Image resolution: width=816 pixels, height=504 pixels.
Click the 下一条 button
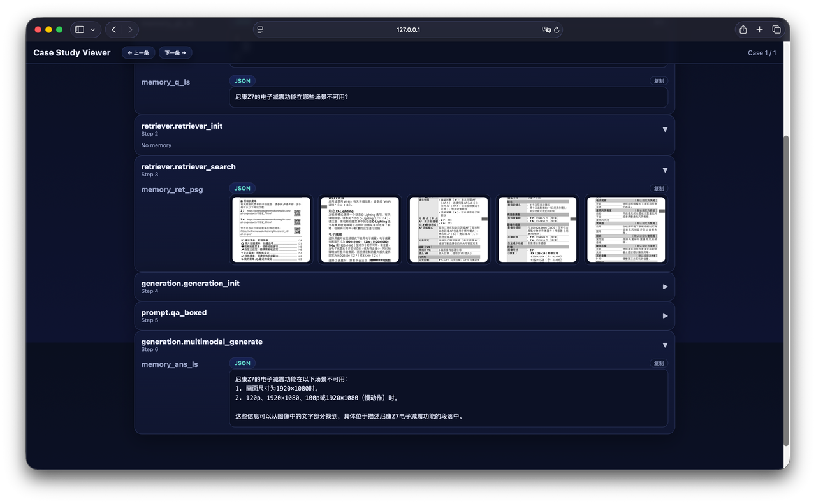[175, 52]
